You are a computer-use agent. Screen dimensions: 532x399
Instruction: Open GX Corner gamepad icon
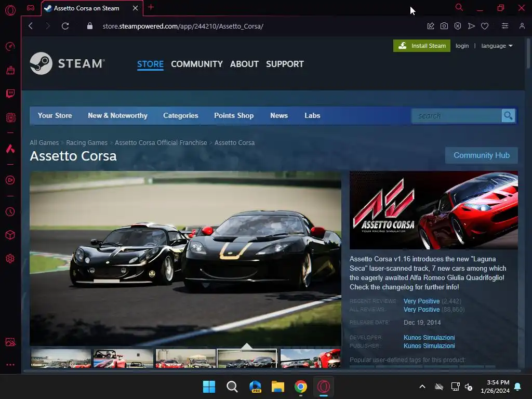[31, 8]
